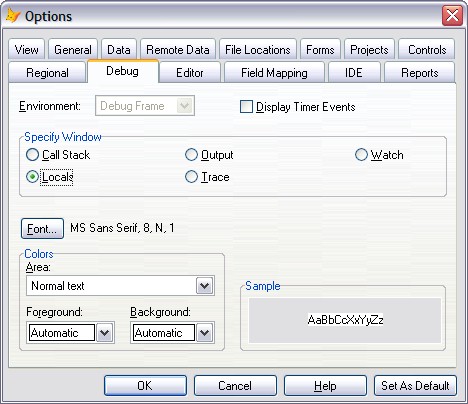The image size is (468, 404).
Task: Select the Watch radio button
Action: coord(361,155)
